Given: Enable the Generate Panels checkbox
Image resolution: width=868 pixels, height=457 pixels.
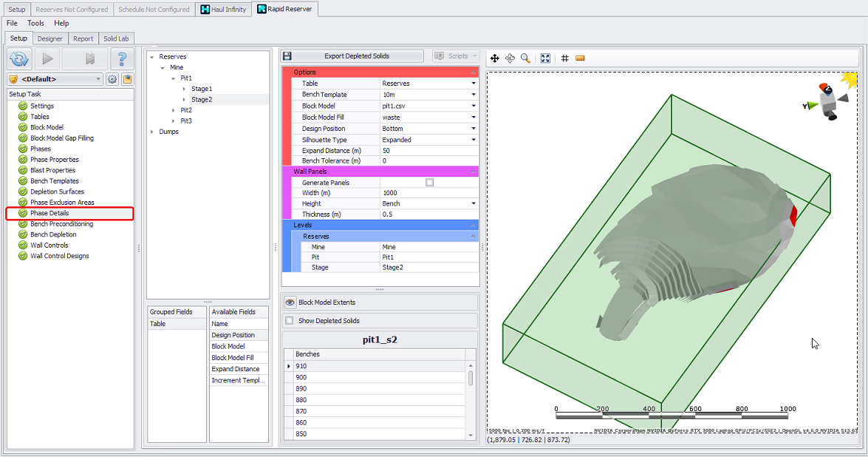Looking at the screenshot, I should pos(429,182).
